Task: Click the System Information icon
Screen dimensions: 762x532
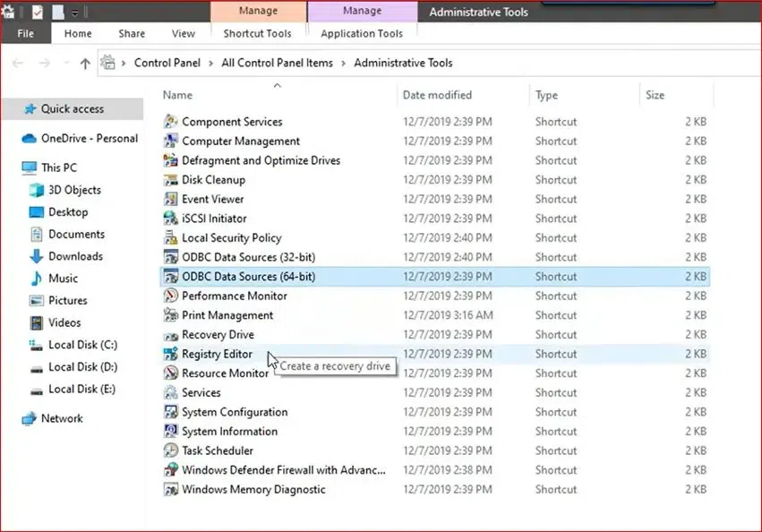Action: [170, 432]
